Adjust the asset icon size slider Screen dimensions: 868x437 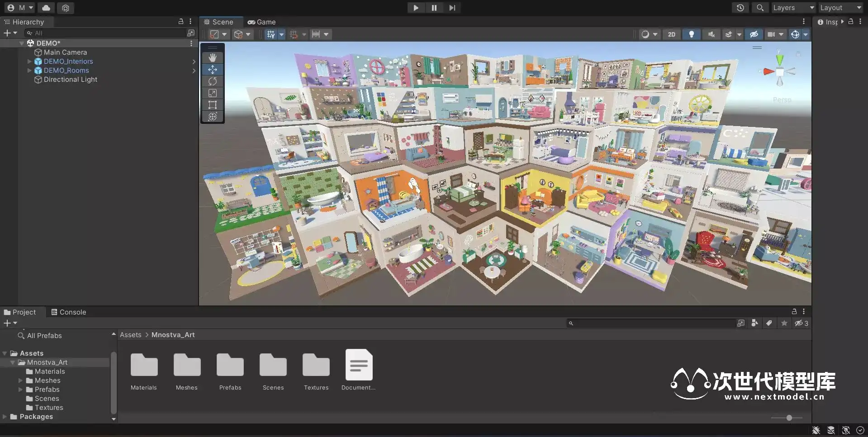click(x=789, y=418)
